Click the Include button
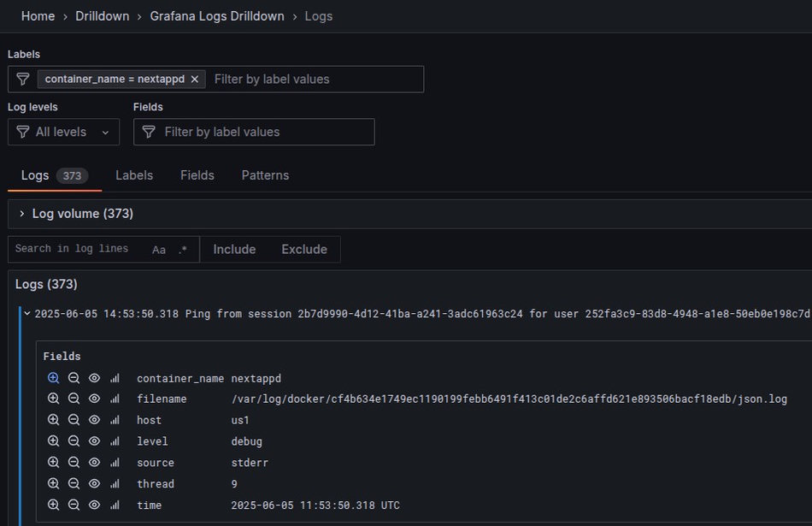 point(233,249)
